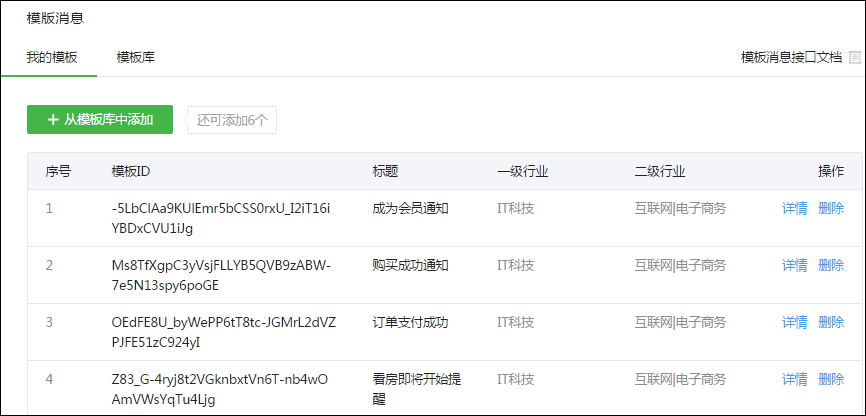Screen dimensions: 866x416
Task: Open 详情 for 购买成功通知 template
Action: 795,265
